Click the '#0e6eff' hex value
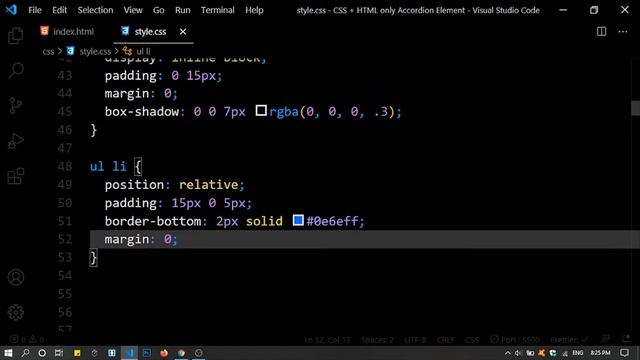Viewport: 640px width, 360px height. (332, 221)
